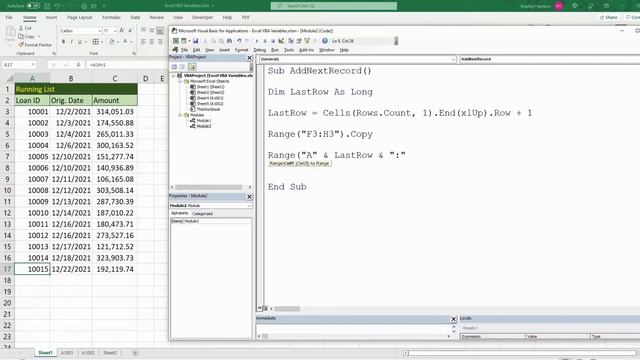The image size is (640, 360).
Task: Save the VBA project with the floppy disk icon
Action: point(196,41)
